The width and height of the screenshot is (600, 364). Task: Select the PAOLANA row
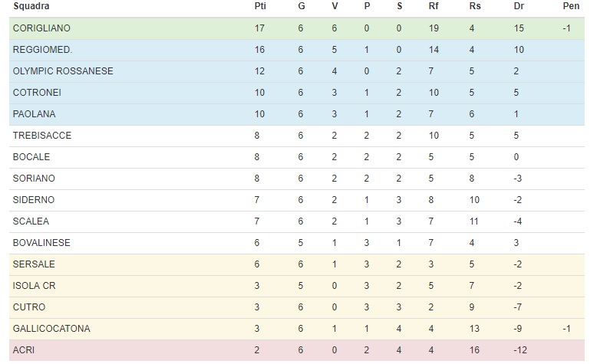pyautogui.click(x=297, y=114)
